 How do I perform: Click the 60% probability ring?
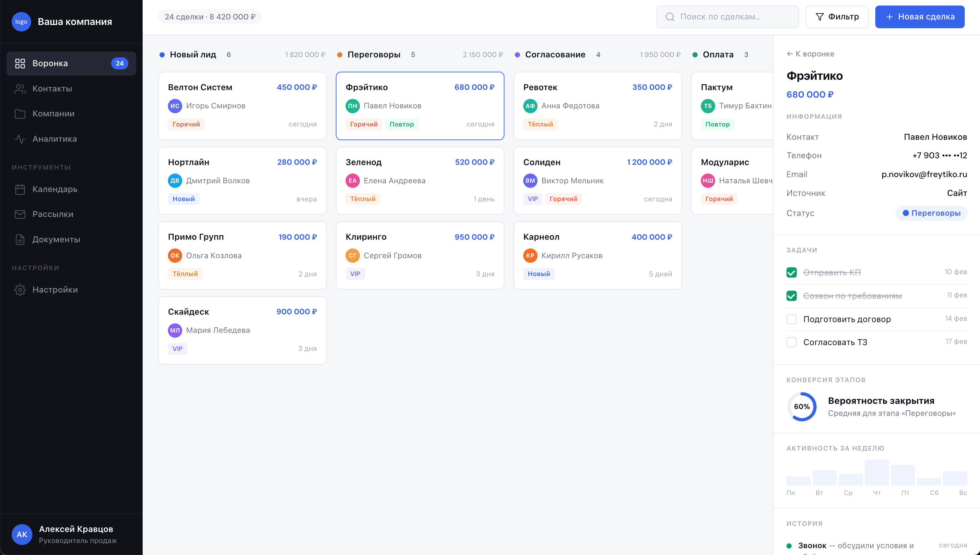(802, 406)
